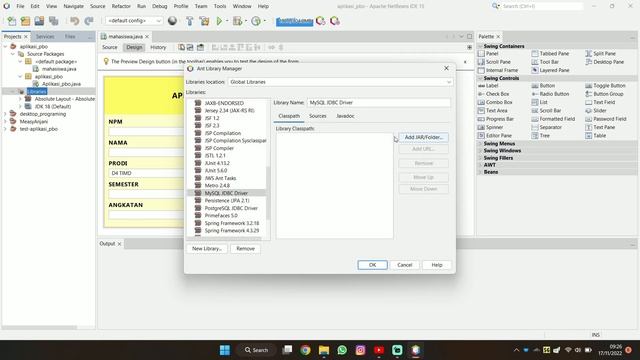The height and width of the screenshot is (360, 640).
Task: Click the Redo toolbar icon
Action: coord(89,21)
